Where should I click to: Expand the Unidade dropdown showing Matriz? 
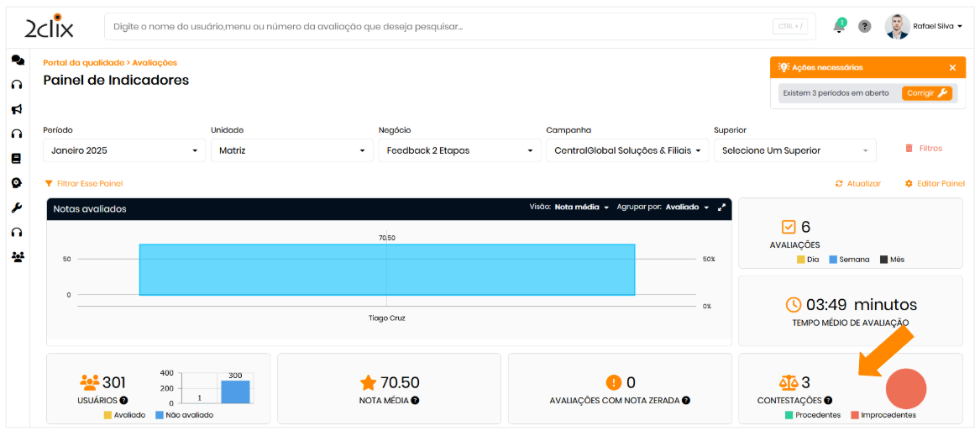pyautogui.click(x=291, y=150)
